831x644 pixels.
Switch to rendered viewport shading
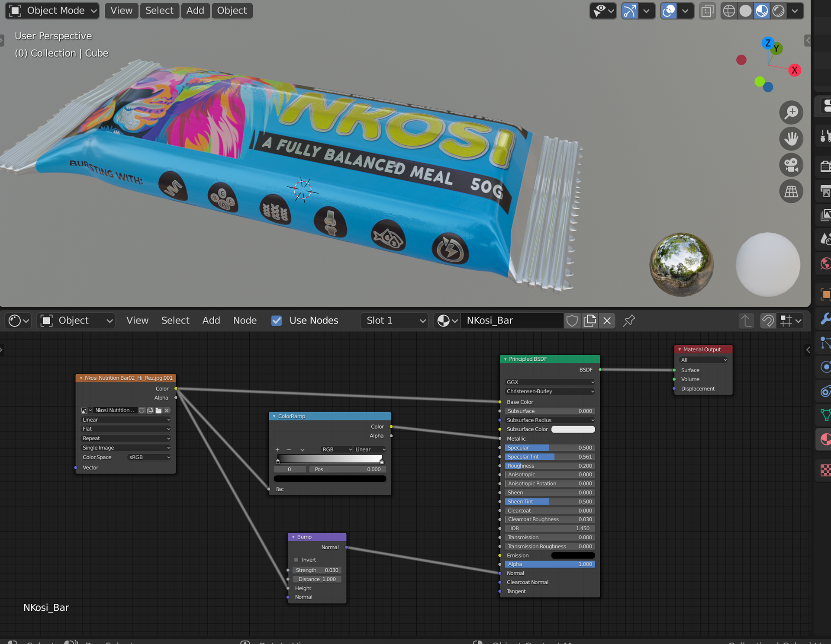pyautogui.click(x=779, y=11)
